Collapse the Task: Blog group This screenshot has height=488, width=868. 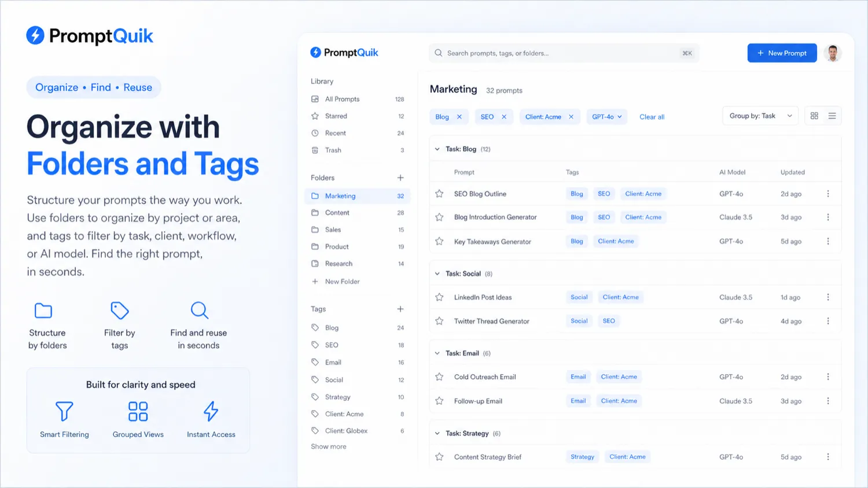437,149
